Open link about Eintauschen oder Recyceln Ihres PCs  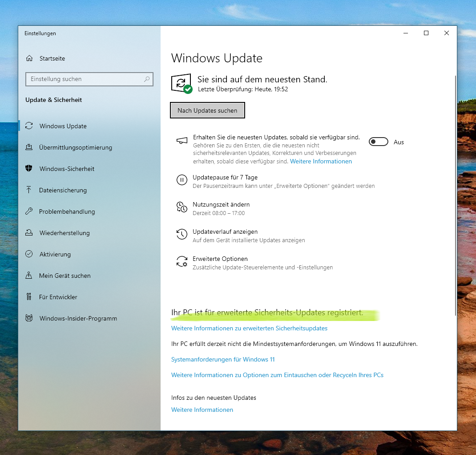pyautogui.click(x=277, y=375)
